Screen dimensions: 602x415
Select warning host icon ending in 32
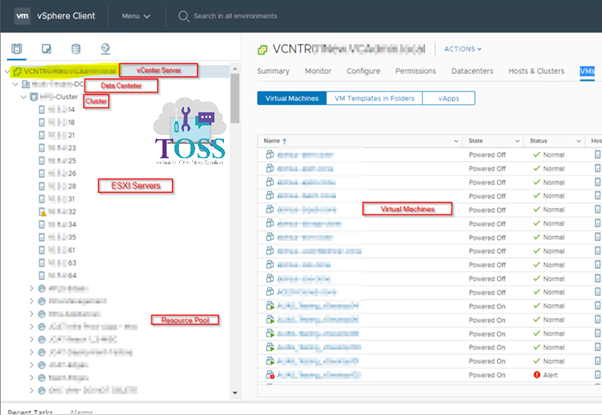pyautogui.click(x=42, y=212)
